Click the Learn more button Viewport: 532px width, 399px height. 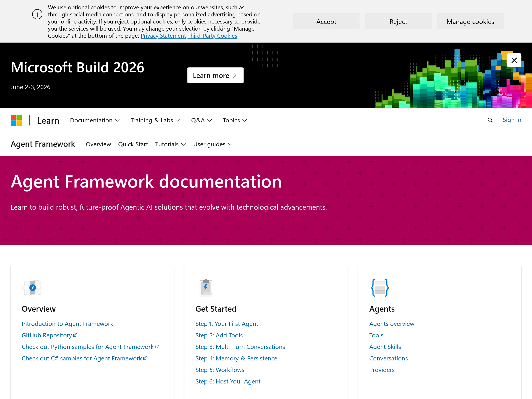[x=215, y=75]
